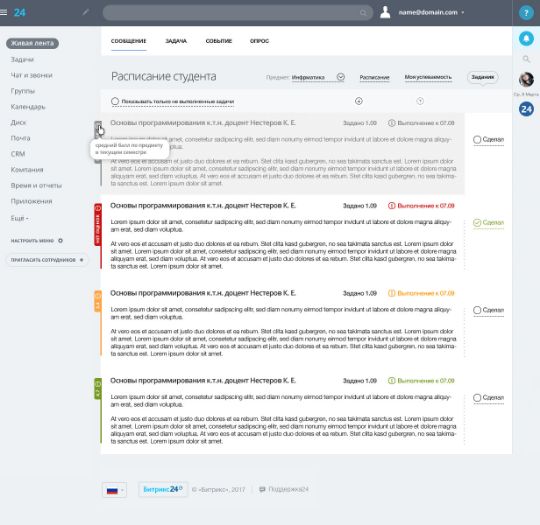
Task: Open the hamburger menu icon
Action: 3,12
